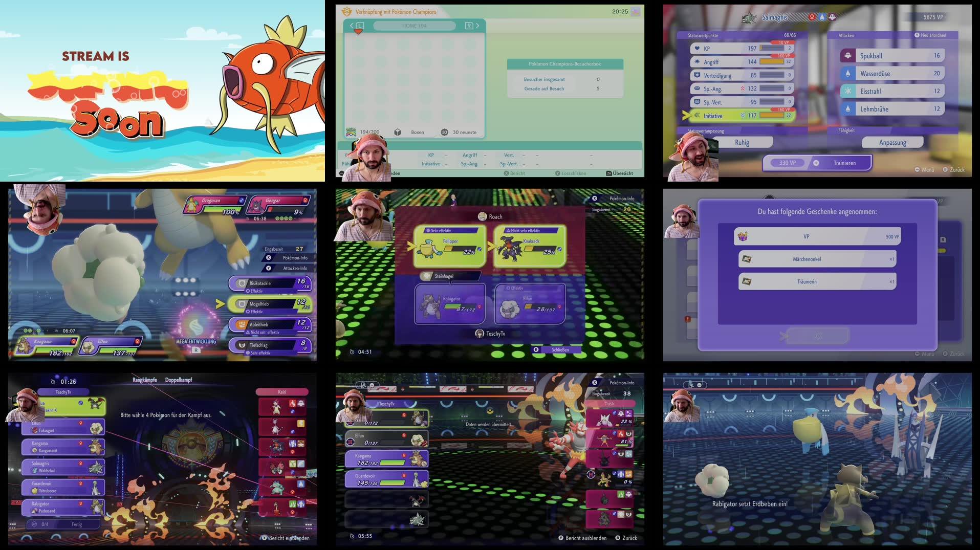Image resolution: width=980 pixels, height=550 pixels.
Task: Open the Doppelkampf tab
Action: pos(179,380)
